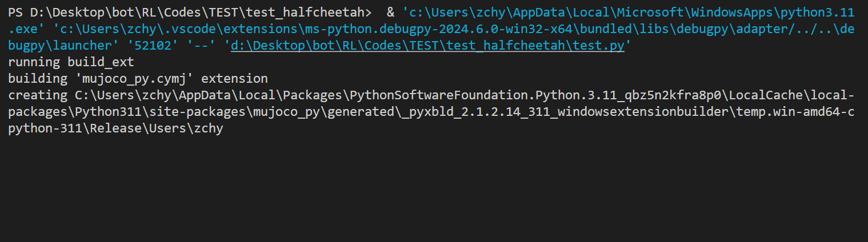Click the running build_ext output line
This screenshot has height=242, width=868.
coord(71,62)
